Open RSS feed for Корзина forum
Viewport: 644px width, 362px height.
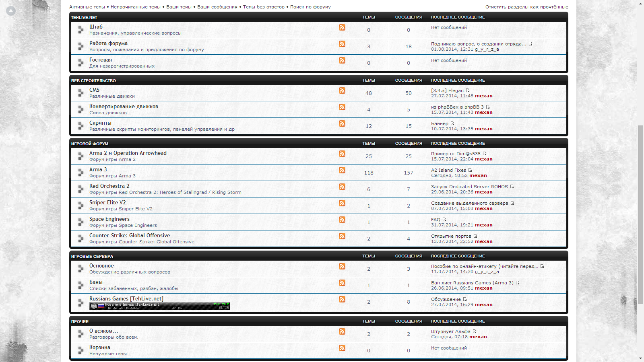coord(342,348)
